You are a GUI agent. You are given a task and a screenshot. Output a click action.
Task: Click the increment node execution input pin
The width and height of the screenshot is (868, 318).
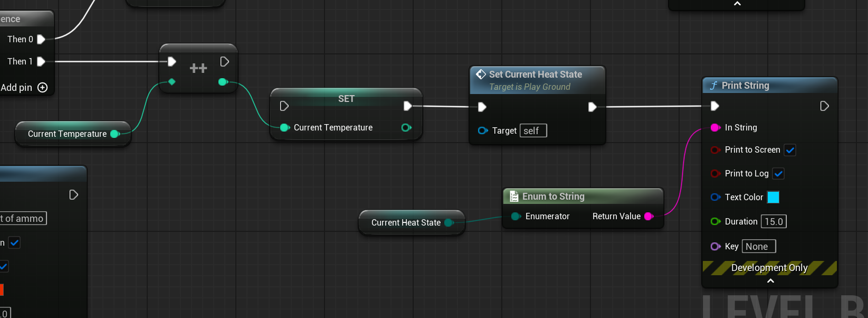coord(171,61)
